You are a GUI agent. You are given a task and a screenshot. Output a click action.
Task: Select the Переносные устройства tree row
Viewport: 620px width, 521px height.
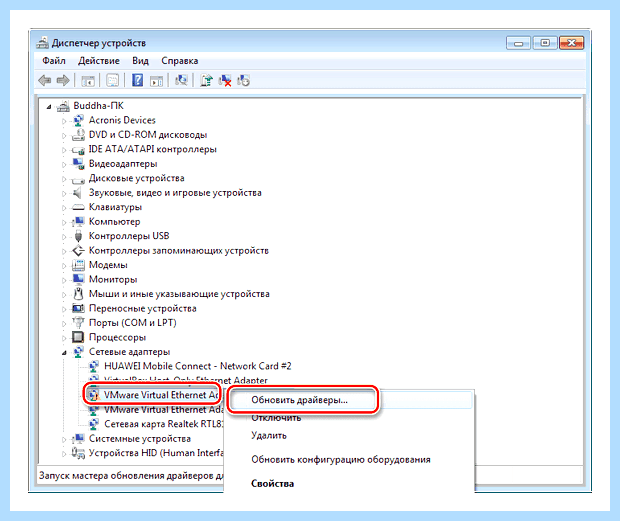pyautogui.click(x=142, y=308)
